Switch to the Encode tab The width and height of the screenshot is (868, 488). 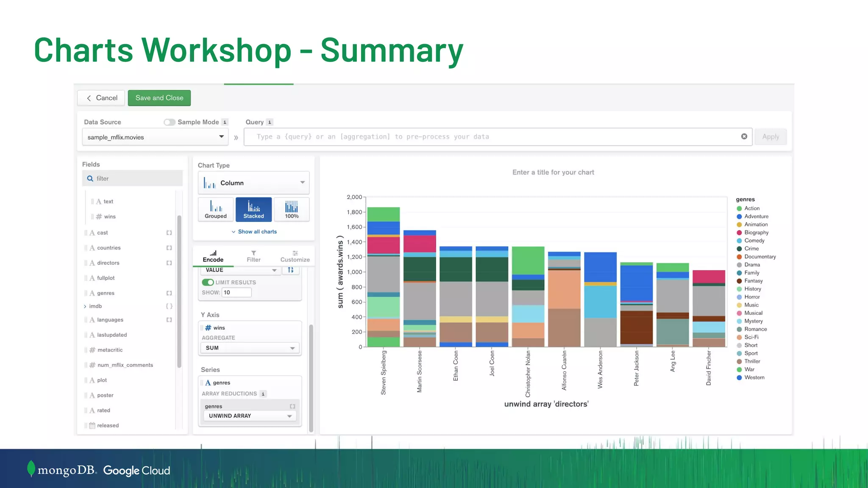(213, 256)
